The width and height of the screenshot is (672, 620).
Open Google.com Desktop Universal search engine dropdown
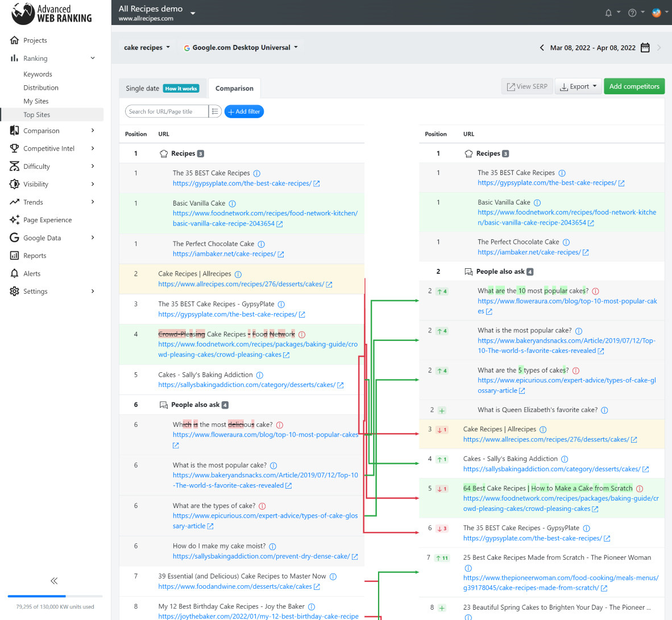241,48
